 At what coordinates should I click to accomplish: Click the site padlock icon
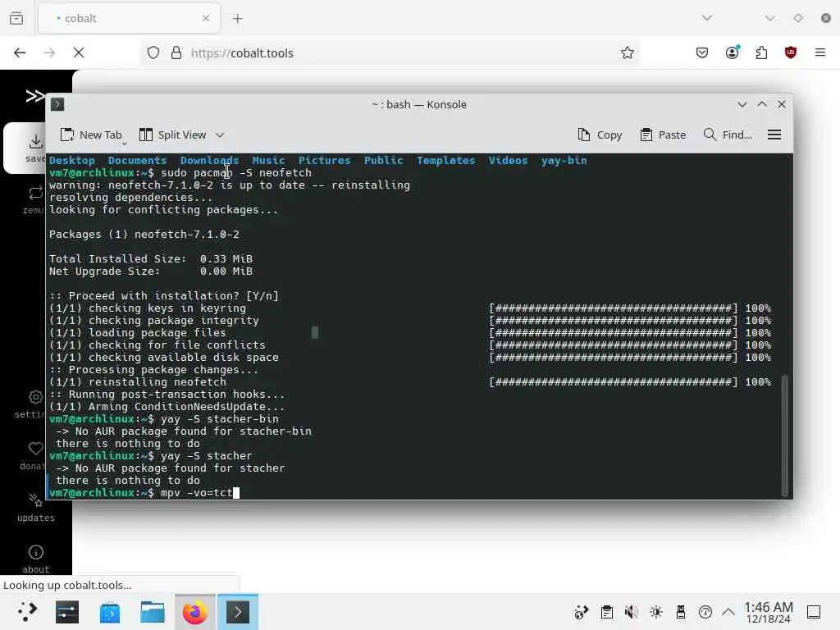click(x=176, y=53)
